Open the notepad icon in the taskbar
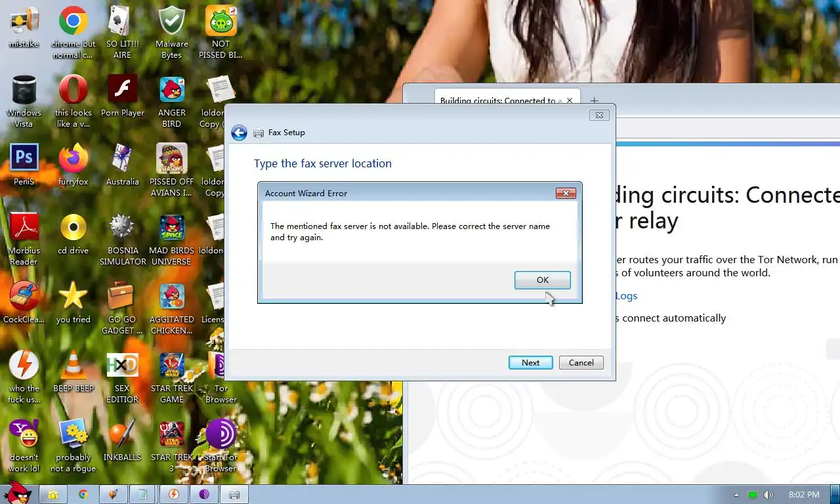840x504 pixels. point(143,494)
